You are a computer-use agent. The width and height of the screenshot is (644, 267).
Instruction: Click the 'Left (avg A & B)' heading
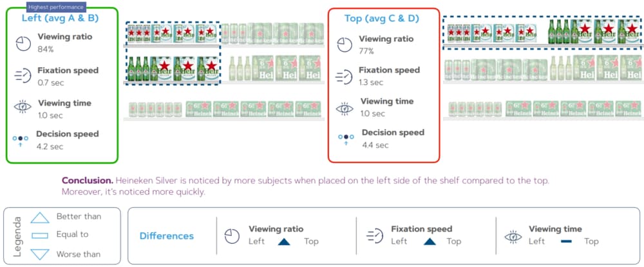point(59,17)
